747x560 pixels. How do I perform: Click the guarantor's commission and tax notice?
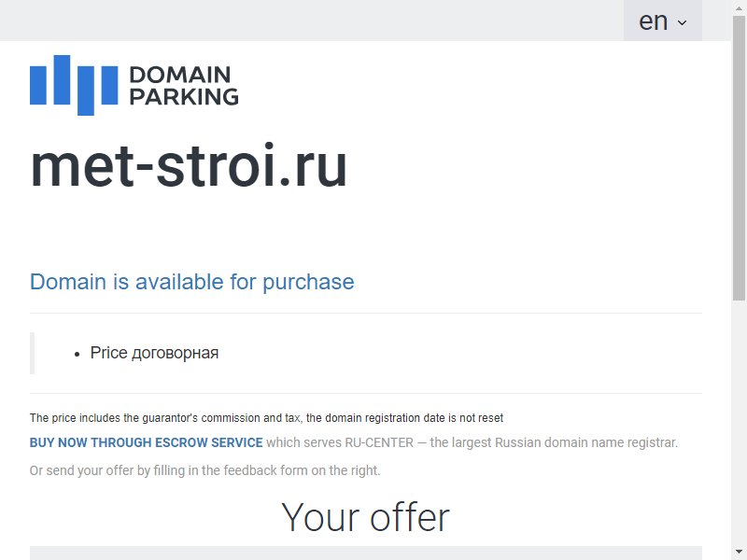point(266,418)
